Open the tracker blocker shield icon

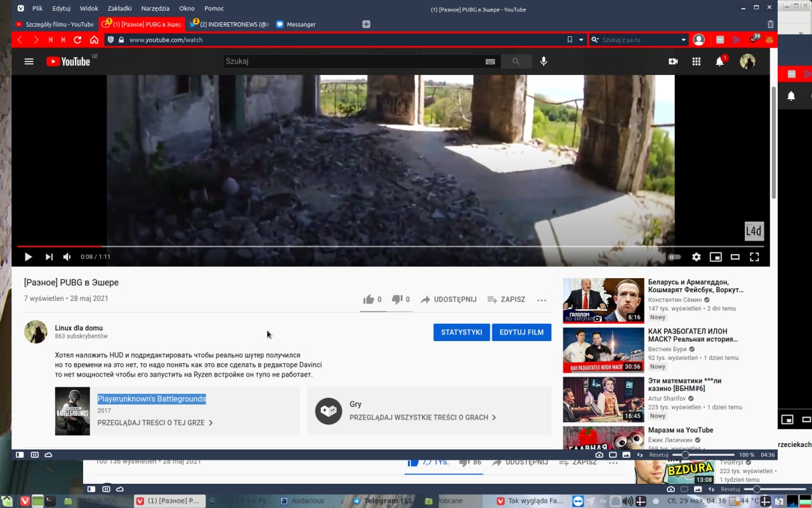coord(110,39)
